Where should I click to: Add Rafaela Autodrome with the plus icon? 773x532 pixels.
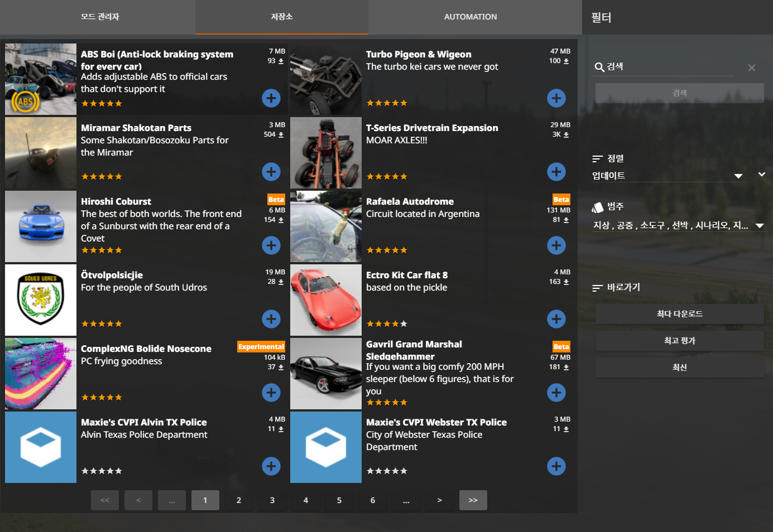click(x=556, y=245)
